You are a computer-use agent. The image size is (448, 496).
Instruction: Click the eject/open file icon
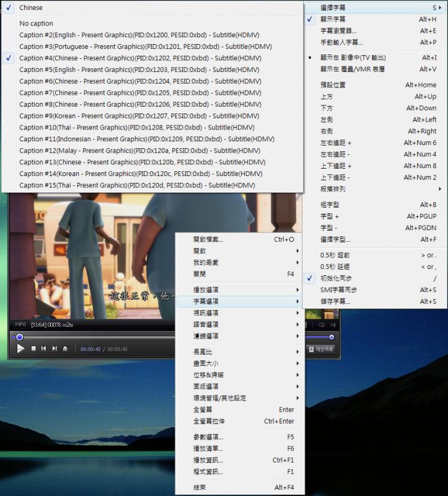[x=65, y=348]
